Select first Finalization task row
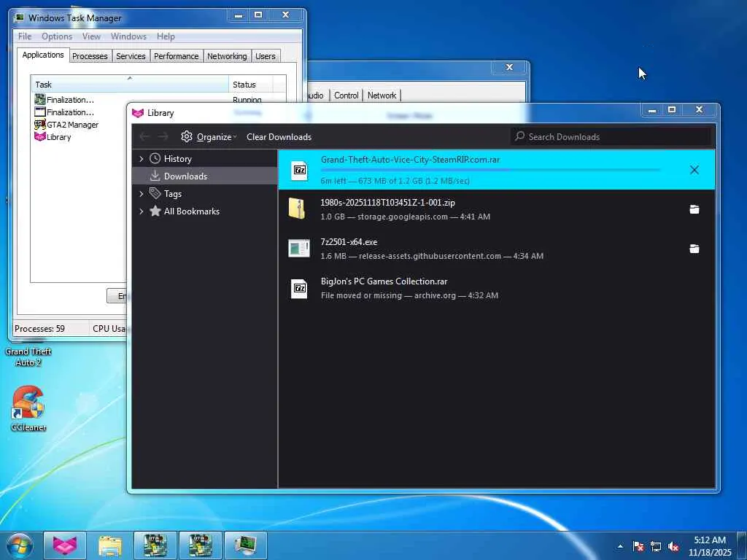Screen dimensions: 747x560 click(x=70, y=100)
